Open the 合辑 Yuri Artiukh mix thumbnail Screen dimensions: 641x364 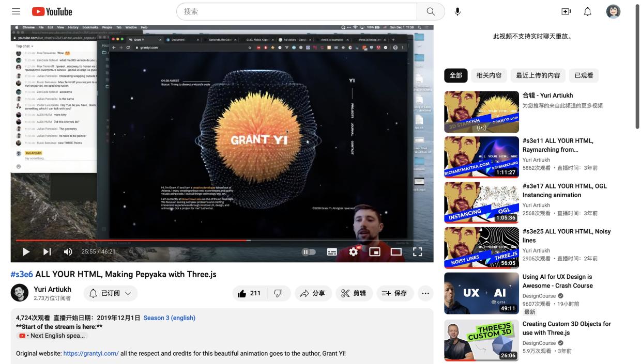[481, 112]
